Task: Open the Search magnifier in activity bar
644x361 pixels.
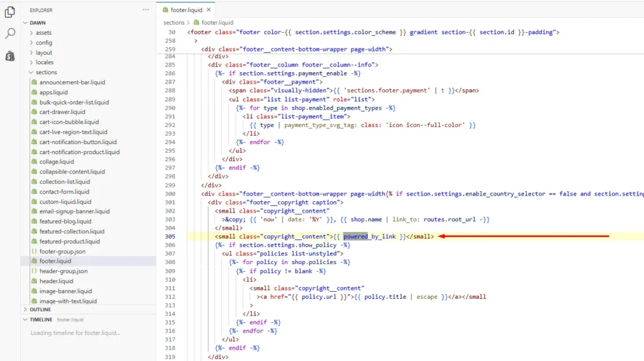Action: (10, 34)
